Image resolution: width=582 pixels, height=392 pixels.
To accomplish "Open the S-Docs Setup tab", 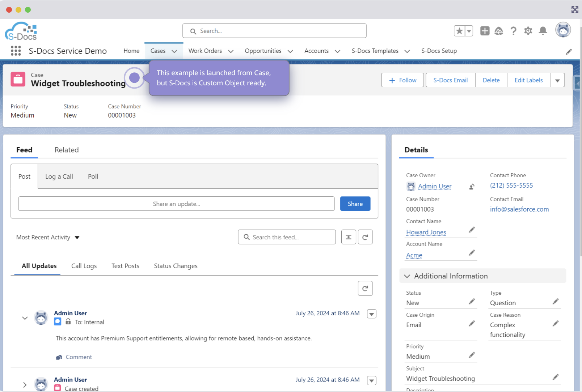I will (x=439, y=51).
